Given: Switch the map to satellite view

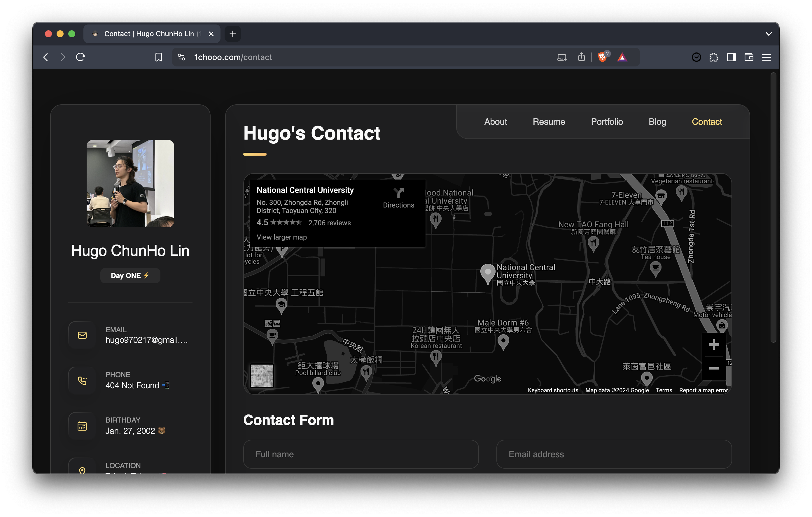Looking at the screenshot, I should (262, 375).
